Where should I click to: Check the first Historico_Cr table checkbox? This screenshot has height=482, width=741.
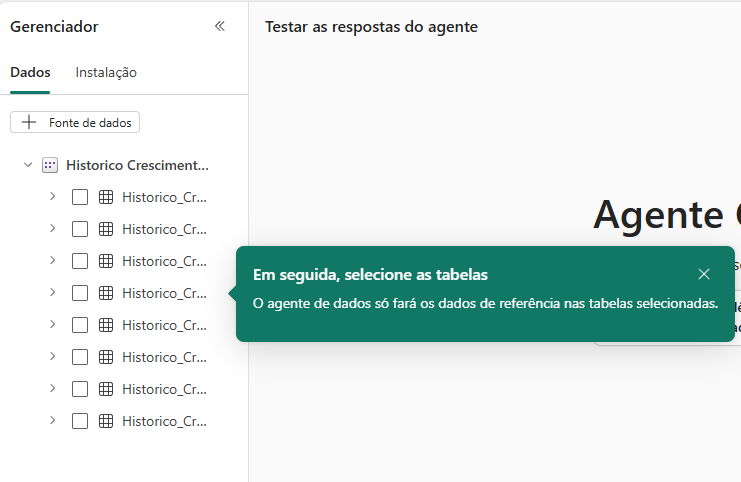click(80, 197)
